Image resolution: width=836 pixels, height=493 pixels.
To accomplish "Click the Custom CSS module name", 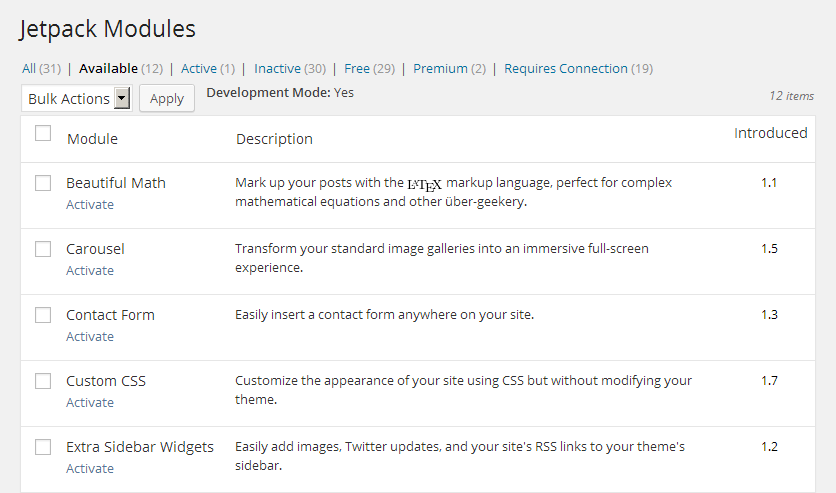I will [x=106, y=381].
